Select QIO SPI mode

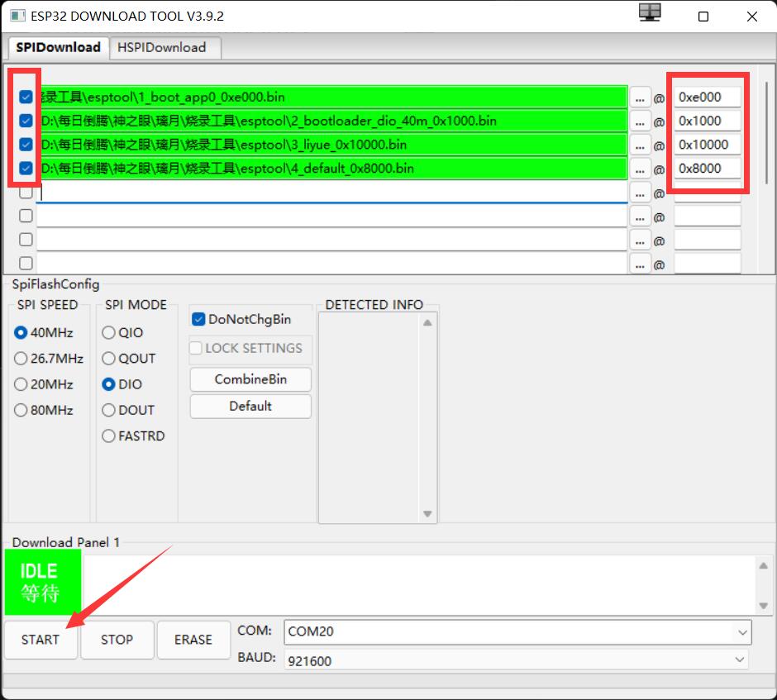point(122,332)
